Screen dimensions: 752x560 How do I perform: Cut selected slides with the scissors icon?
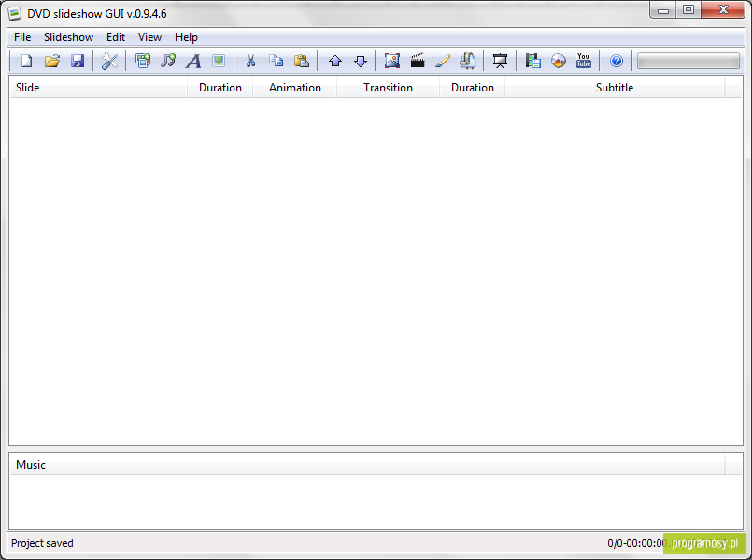[250, 61]
